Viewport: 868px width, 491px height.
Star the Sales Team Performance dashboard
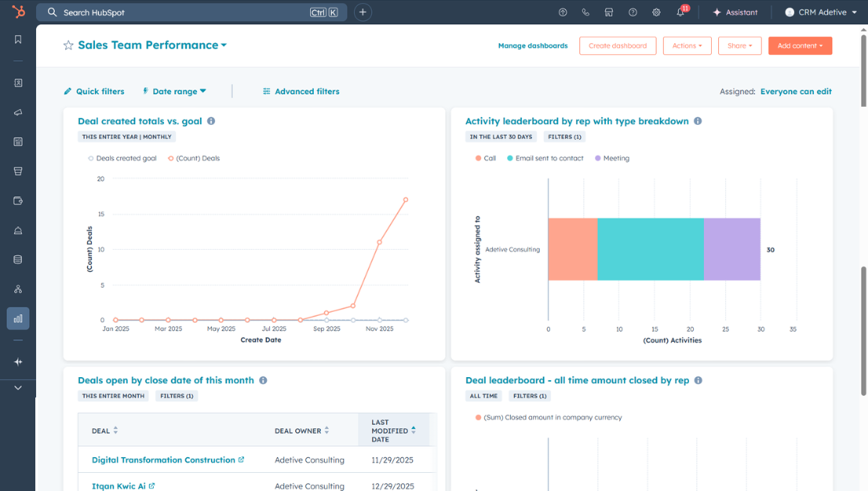(67, 46)
